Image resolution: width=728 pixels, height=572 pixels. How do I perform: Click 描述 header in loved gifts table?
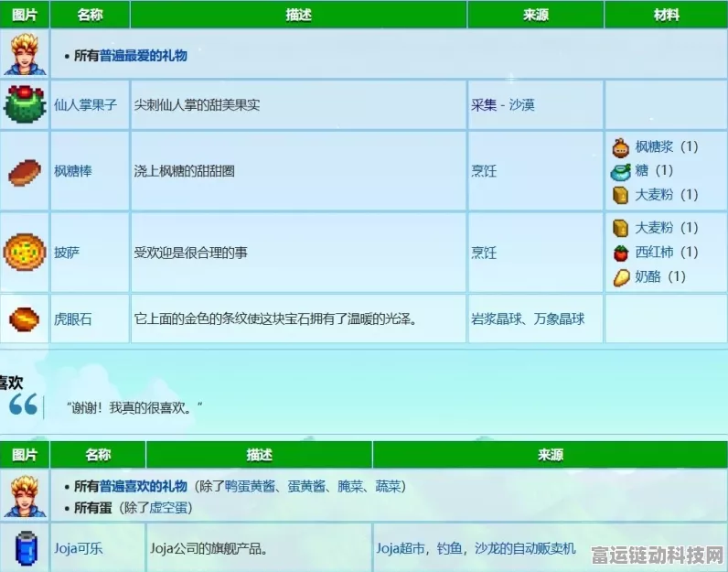[298, 15]
